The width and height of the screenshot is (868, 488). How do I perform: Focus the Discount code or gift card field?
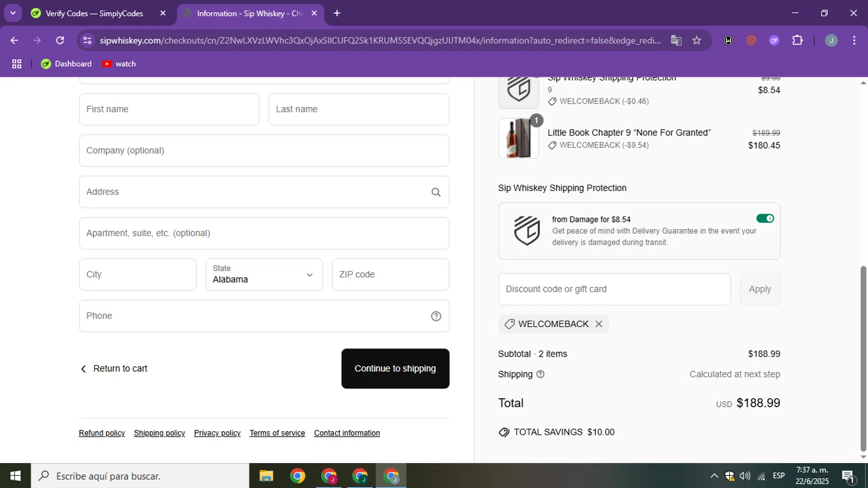pyautogui.click(x=615, y=289)
